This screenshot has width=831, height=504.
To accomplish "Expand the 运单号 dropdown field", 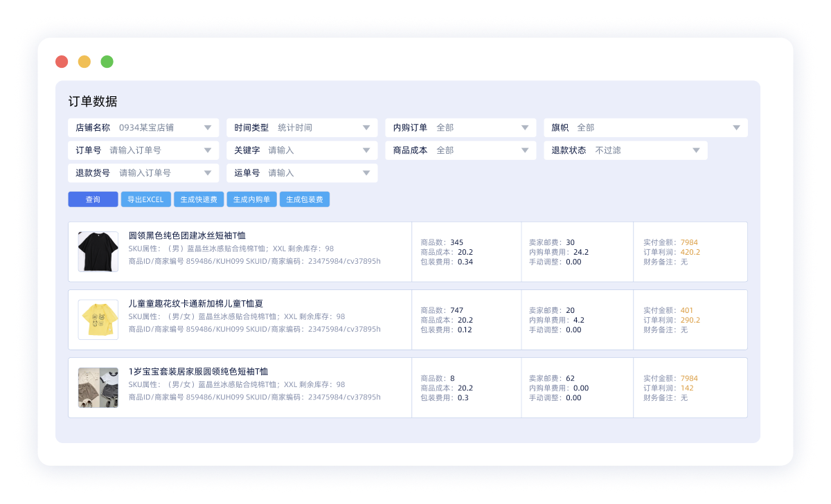I will [x=302, y=173].
